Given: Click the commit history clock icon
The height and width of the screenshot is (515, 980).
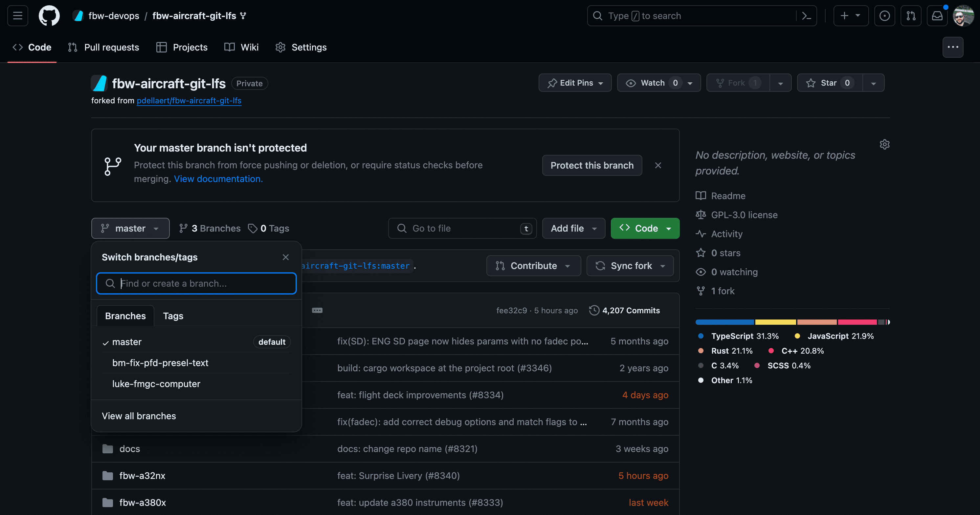Looking at the screenshot, I should (594, 311).
